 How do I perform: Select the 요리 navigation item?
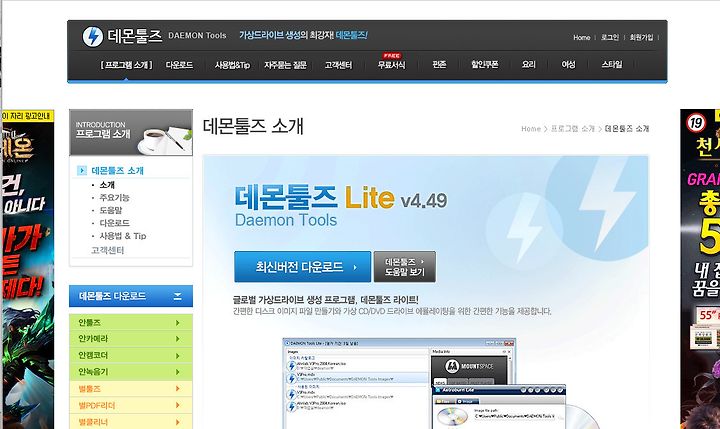529,64
